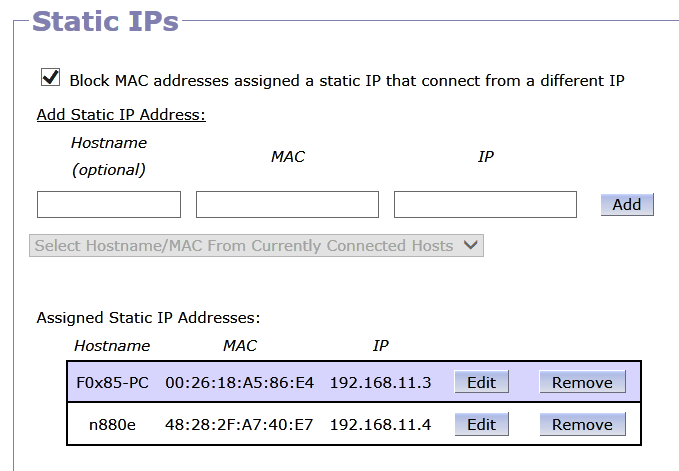
Task: Select the F0x85-PC hostname cell
Action: click(112, 383)
